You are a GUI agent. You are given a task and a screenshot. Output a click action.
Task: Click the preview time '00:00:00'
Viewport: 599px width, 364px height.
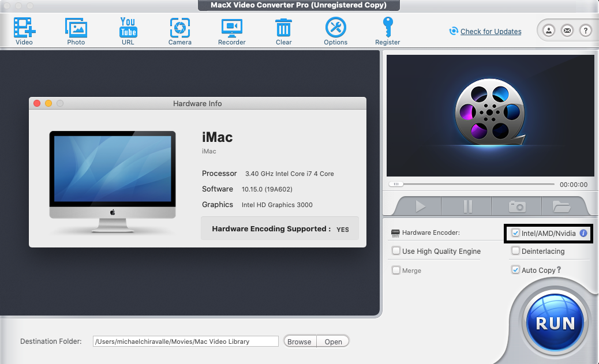tap(574, 185)
